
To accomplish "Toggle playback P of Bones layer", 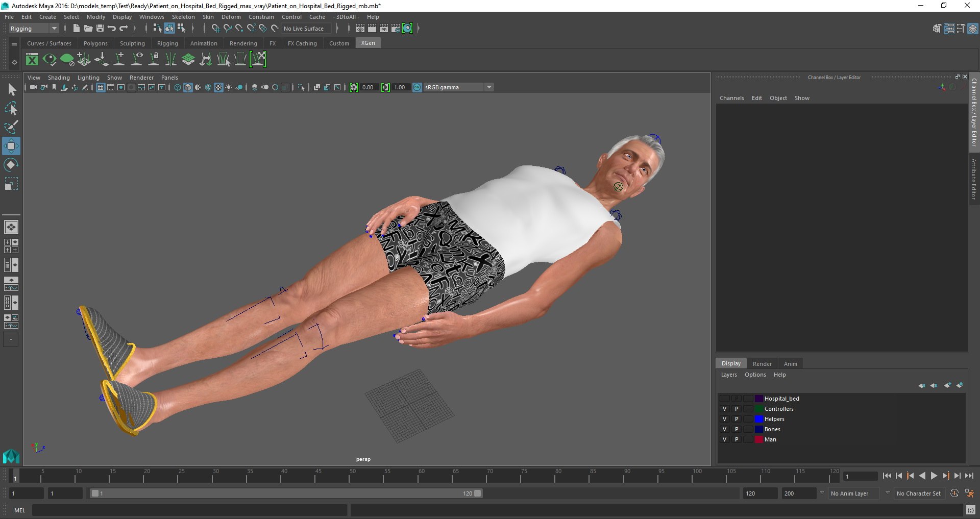I will point(737,429).
